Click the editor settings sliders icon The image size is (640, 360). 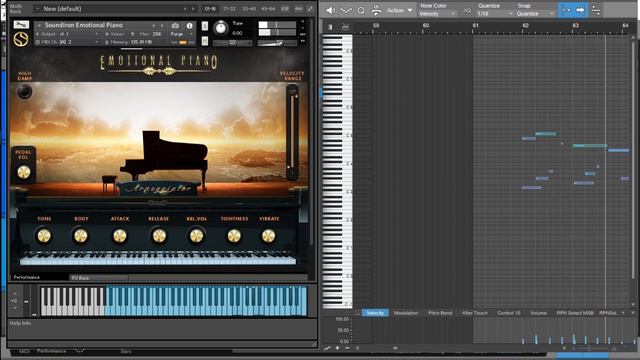[596, 10]
